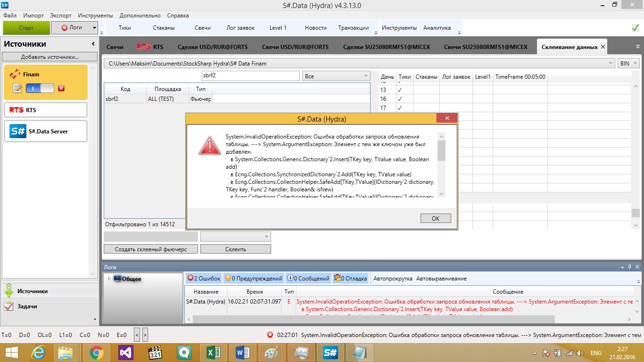Click OK in the error dialog
The height and width of the screenshot is (362, 644).
[436, 218]
